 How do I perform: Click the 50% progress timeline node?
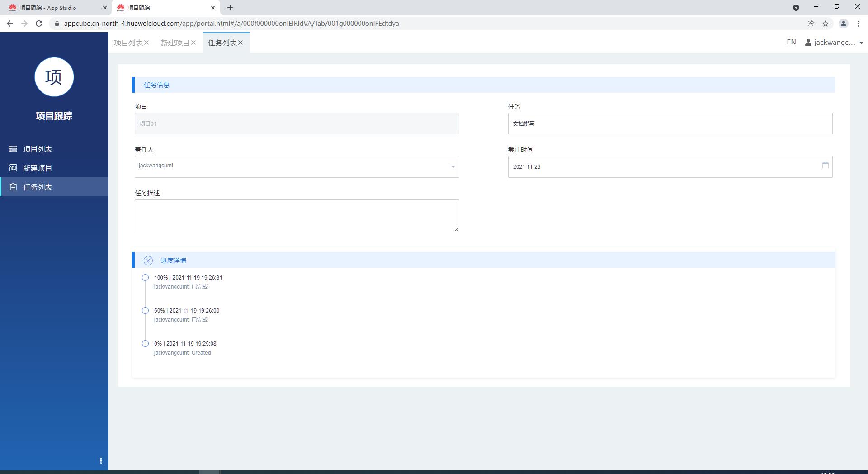click(145, 311)
